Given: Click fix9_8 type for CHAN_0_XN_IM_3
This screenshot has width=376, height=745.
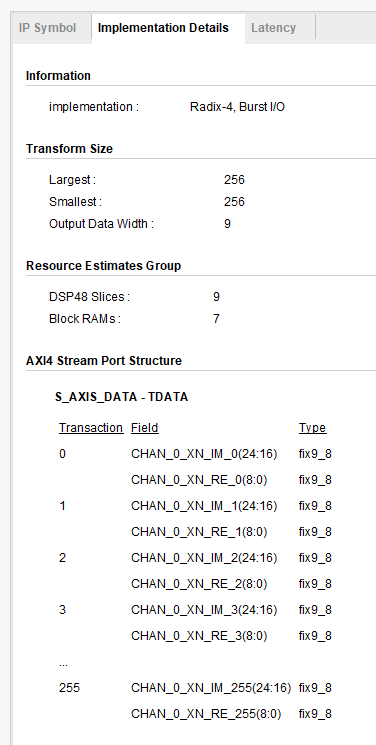Looking at the screenshot, I should pos(315,610).
